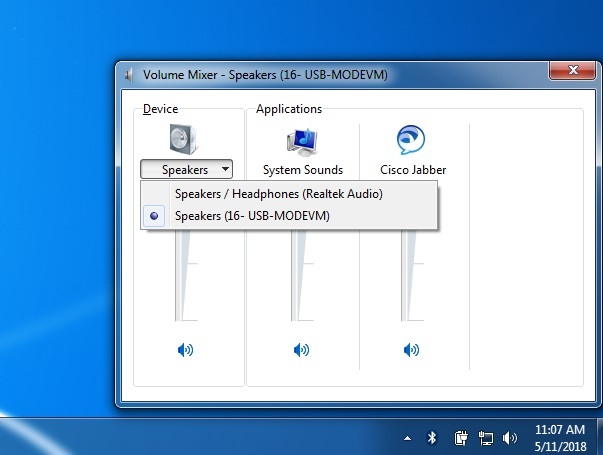Click the Applications group label
The width and height of the screenshot is (603, 455).
tap(289, 109)
